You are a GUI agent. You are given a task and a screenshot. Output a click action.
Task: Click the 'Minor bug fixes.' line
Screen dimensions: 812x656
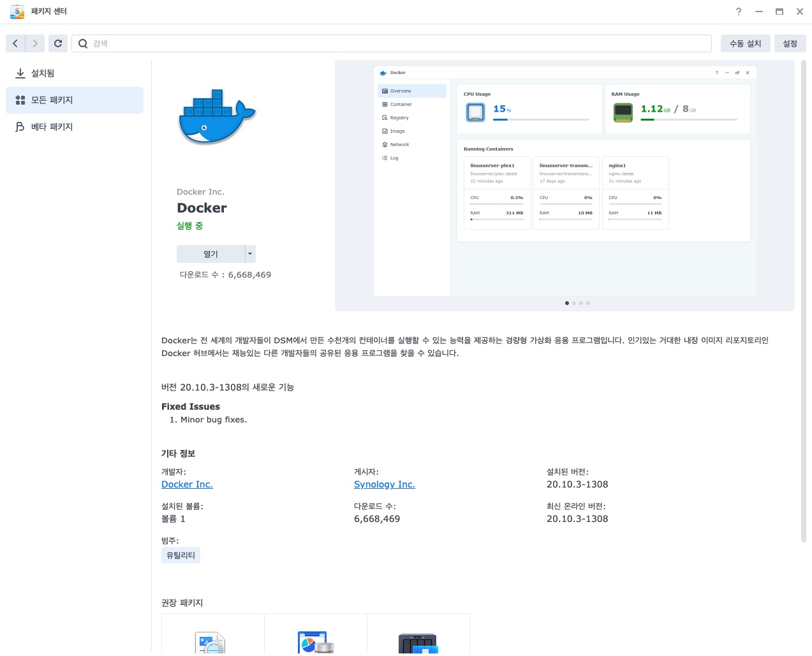coord(214,420)
